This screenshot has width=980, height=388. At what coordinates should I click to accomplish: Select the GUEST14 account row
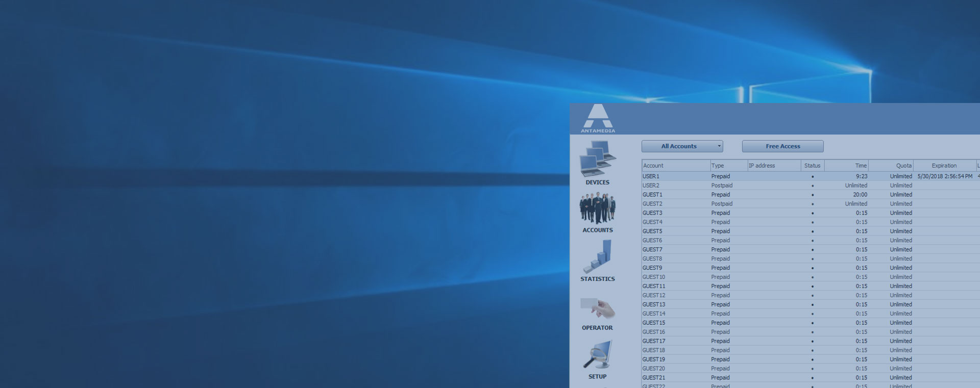(x=811, y=314)
